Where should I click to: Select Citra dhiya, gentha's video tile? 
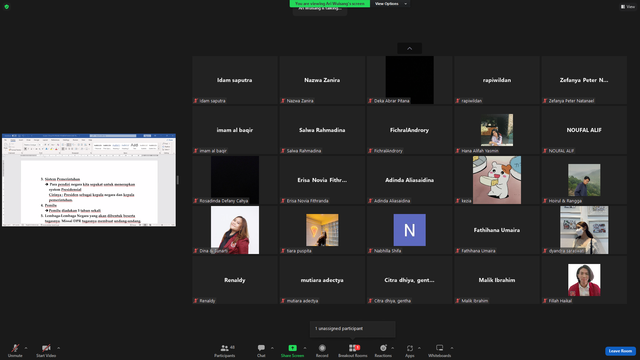coord(409,280)
